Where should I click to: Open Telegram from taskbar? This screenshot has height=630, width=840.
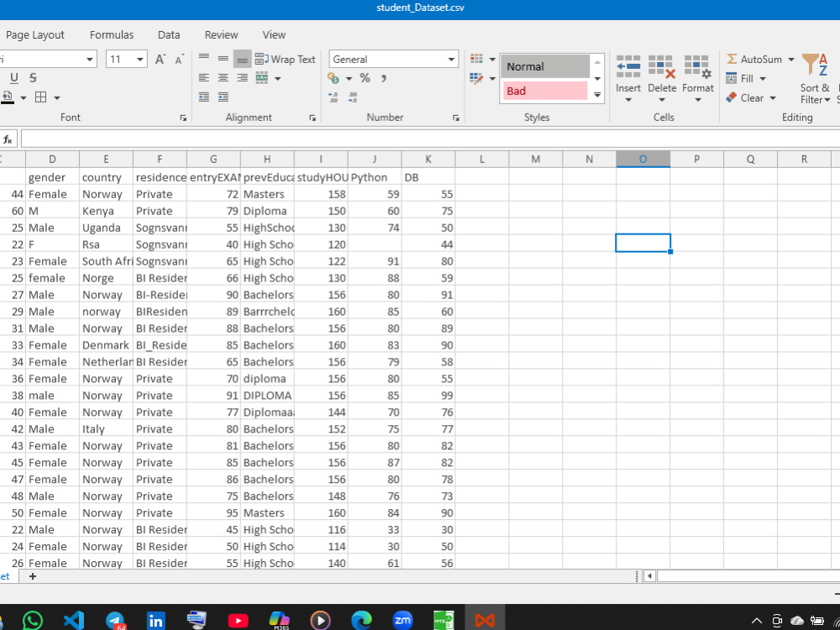115,621
